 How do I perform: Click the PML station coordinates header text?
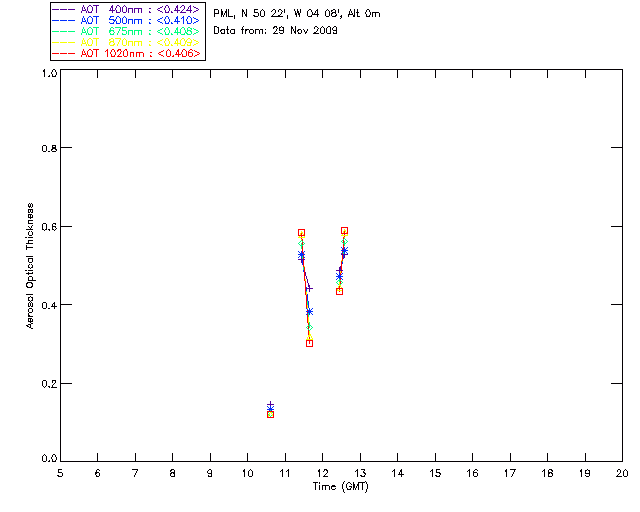(297, 13)
